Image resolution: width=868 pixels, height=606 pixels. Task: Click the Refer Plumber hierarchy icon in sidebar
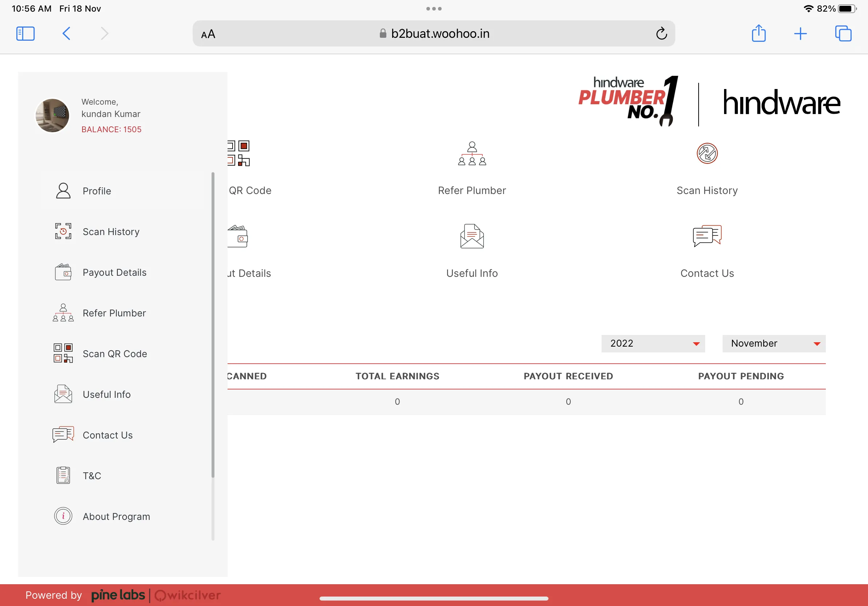pos(63,313)
